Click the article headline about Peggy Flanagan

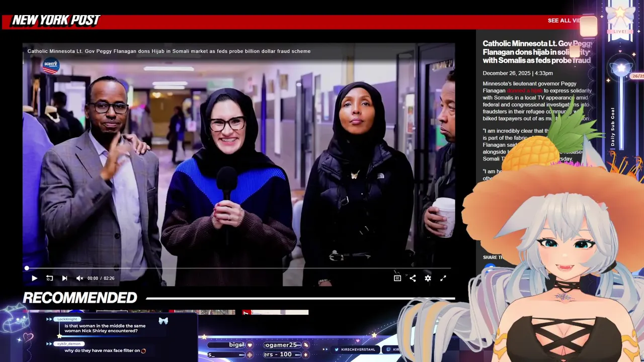click(537, 52)
